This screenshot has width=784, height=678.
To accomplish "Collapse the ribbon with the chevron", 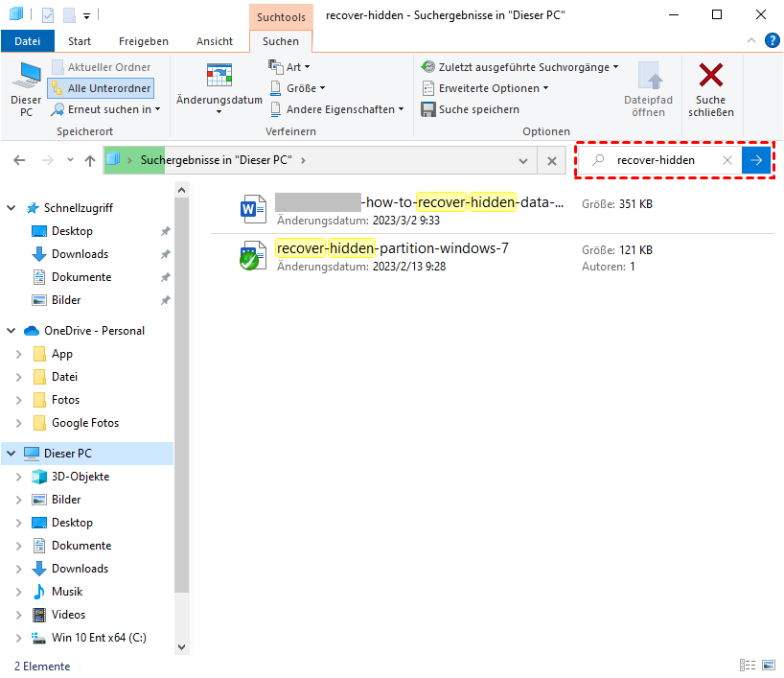I will (751, 40).
